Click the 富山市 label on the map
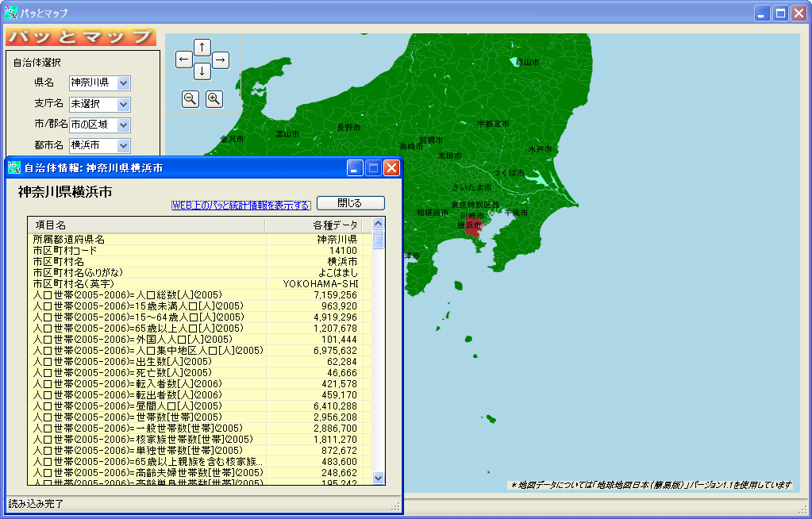This screenshot has width=812, height=519. point(287,134)
